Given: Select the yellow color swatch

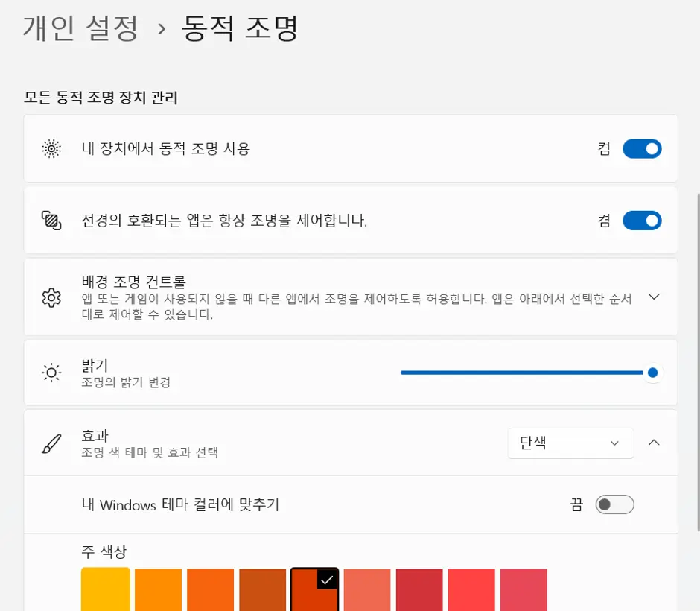Looking at the screenshot, I should (105, 589).
